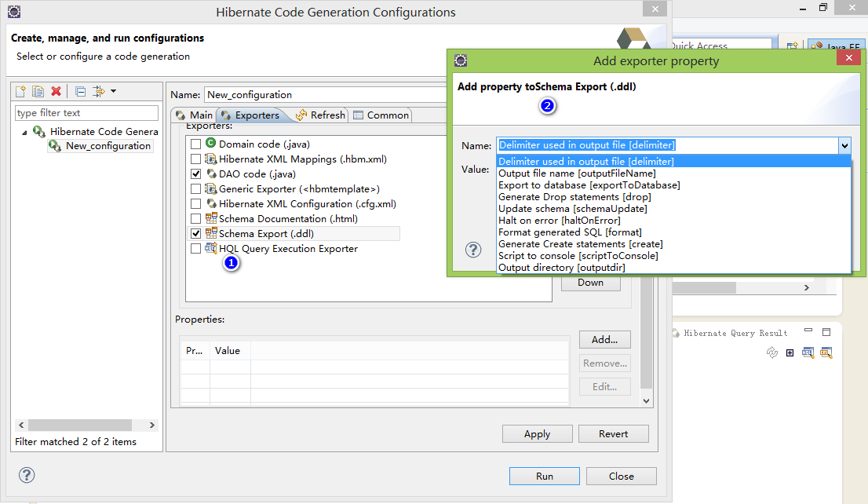868x504 pixels.
Task: Enable HQL Query Execution Exporter checkbox
Action: click(x=195, y=249)
